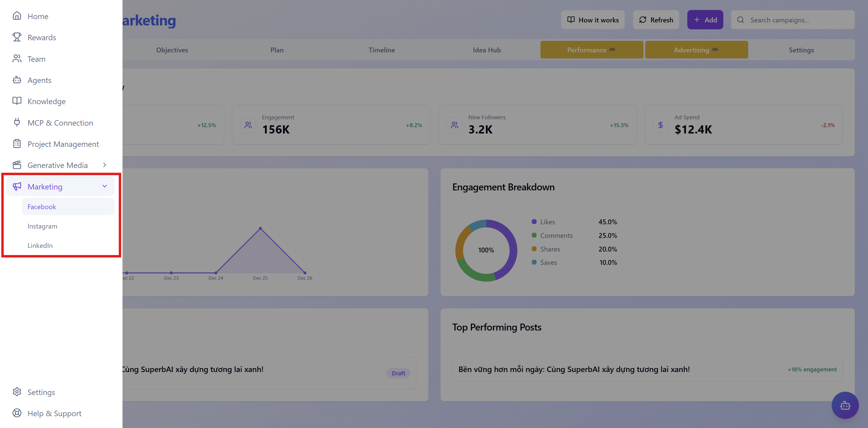
Task: Select the Knowledge book icon
Action: [17, 101]
